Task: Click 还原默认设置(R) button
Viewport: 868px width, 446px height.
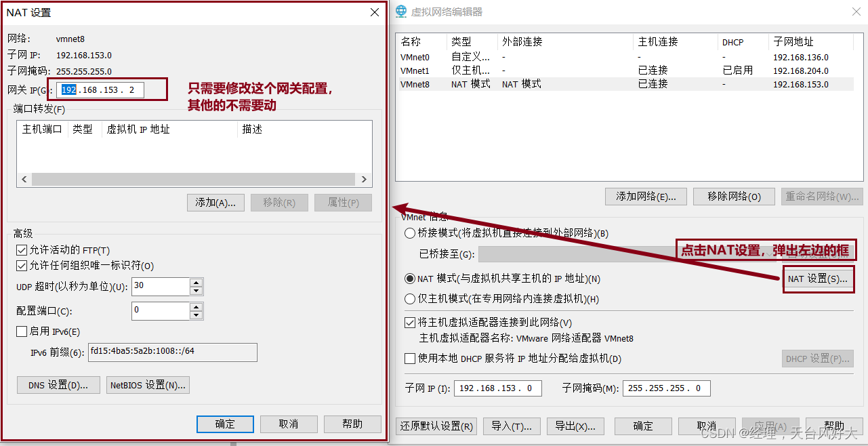Action: coord(436,426)
